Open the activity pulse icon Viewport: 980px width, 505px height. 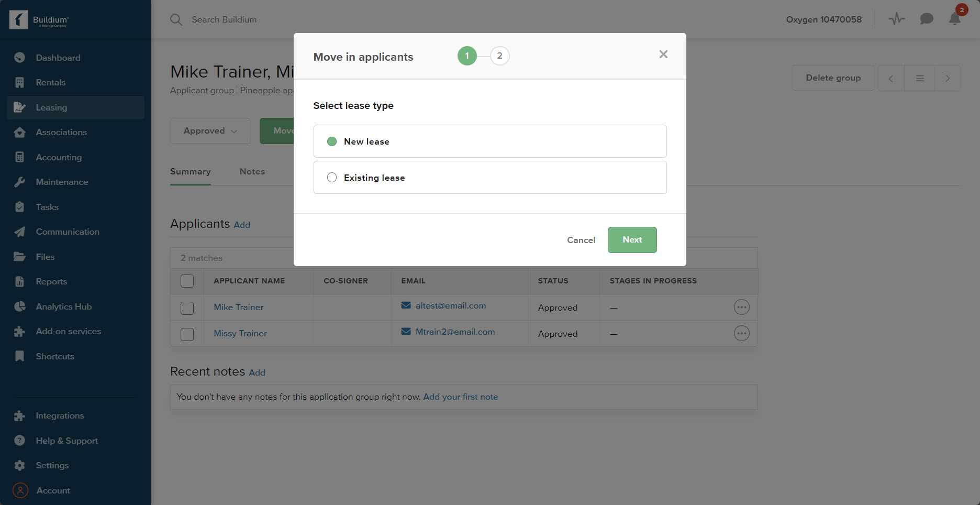coord(897,19)
